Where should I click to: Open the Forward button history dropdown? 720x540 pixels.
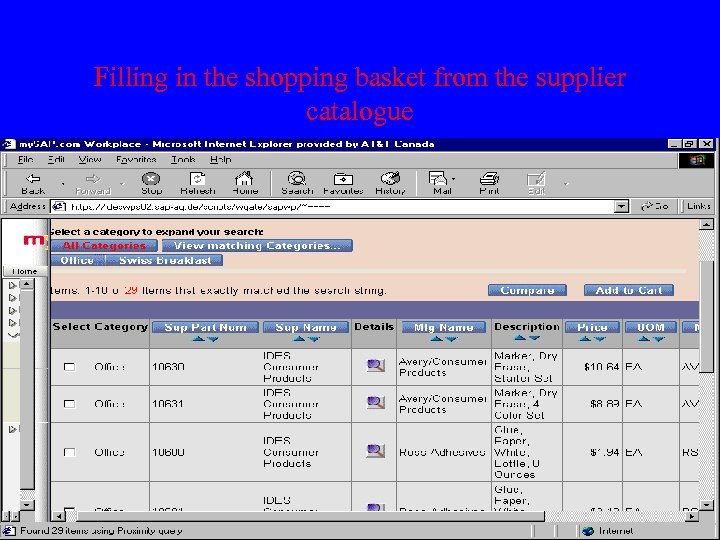tap(122, 184)
